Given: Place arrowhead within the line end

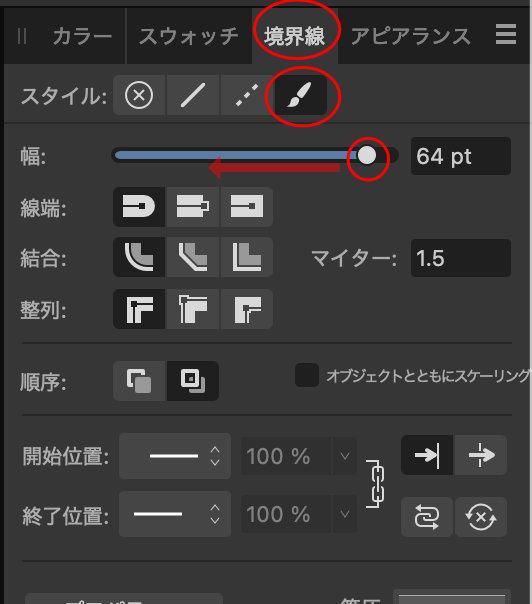Looking at the screenshot, I should click(427, 455).
